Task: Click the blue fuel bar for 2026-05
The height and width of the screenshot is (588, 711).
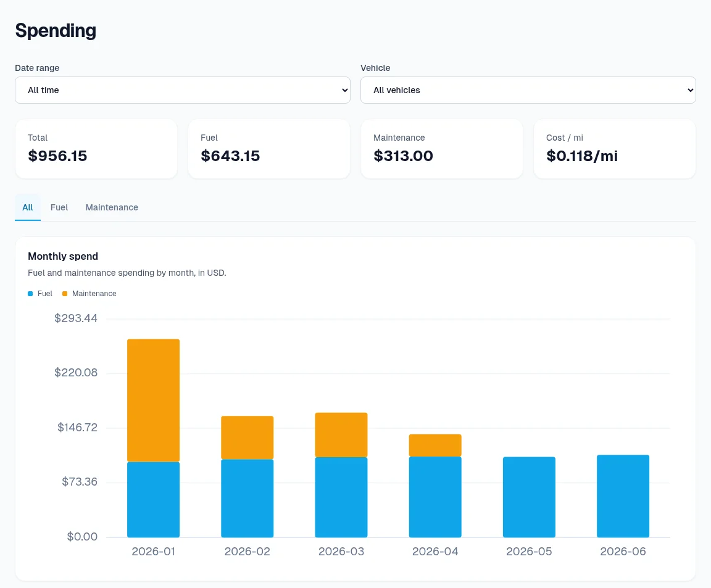Action: [529, 497]
